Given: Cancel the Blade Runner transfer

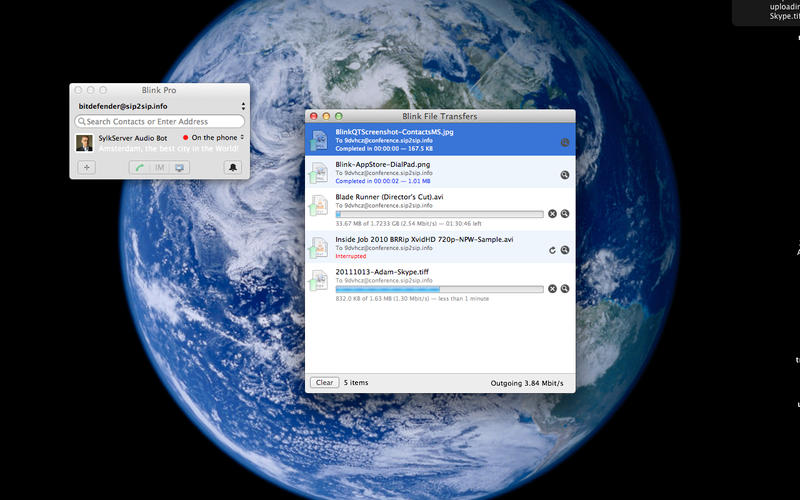Looking at the screenshot, I should point(552,214).
